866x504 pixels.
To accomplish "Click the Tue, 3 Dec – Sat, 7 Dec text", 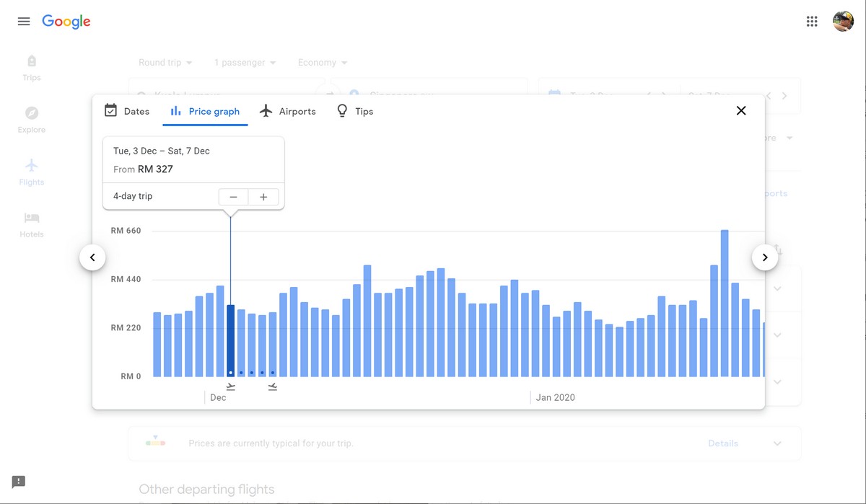I will tap(162, 151).
